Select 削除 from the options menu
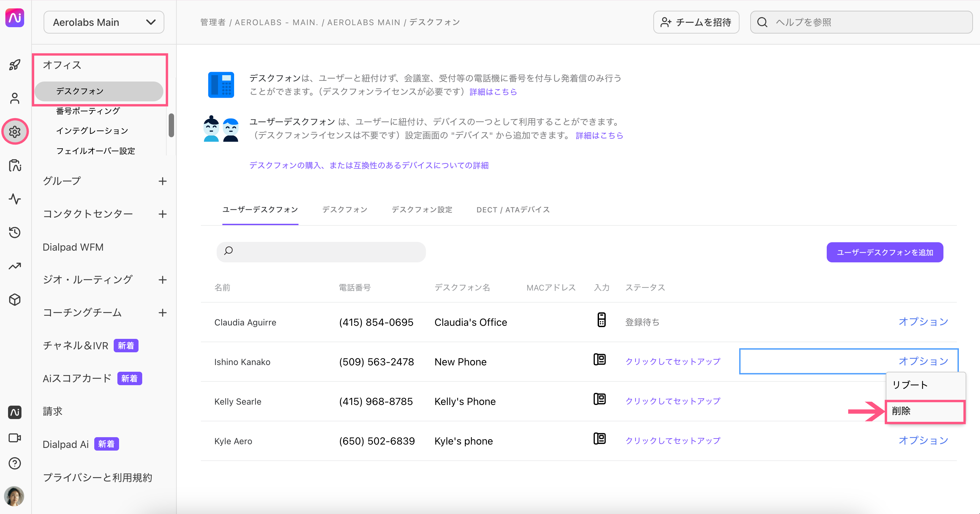Image resolution: width=980 pixels, height=514 pixels. tap(925, 411)
